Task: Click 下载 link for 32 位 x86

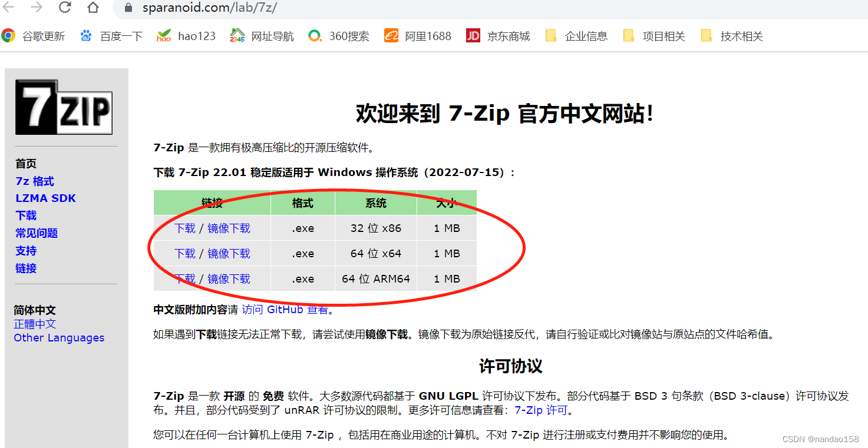Action: [185, 228]
